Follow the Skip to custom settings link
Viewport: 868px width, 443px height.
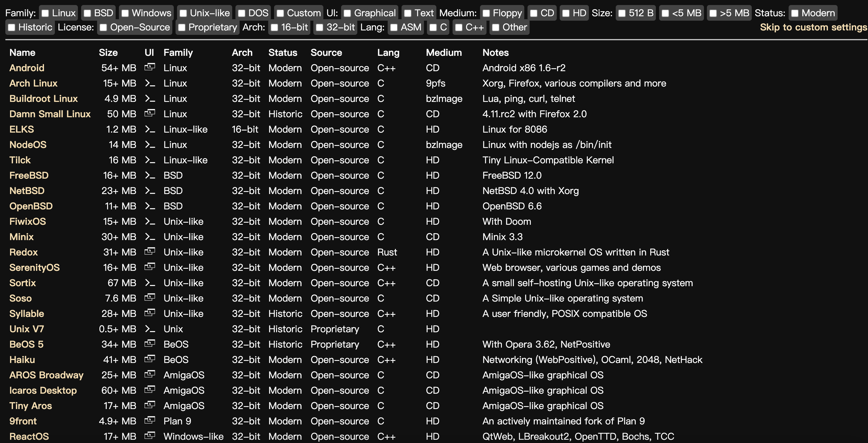click(x=813, y=27)
